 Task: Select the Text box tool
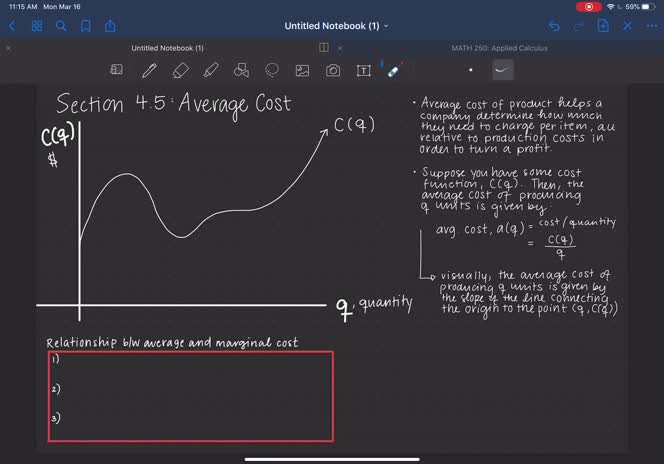coord(363,71)
